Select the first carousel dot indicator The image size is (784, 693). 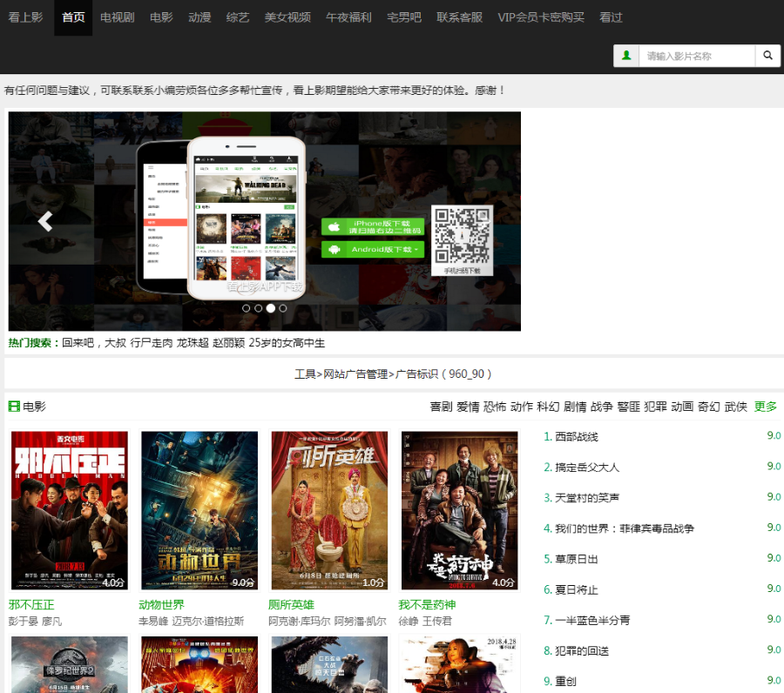coord(246,308)
